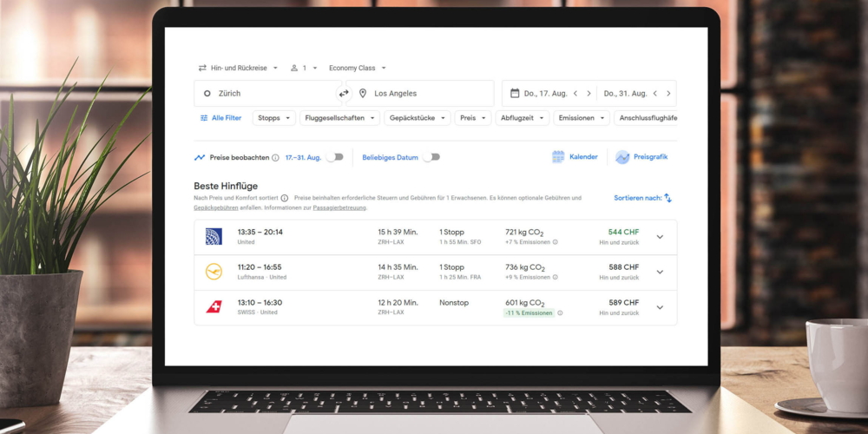The height and width of the screenshot is (434, 868).
Task: Click the Alle Filter button
Action: (220, 118)
